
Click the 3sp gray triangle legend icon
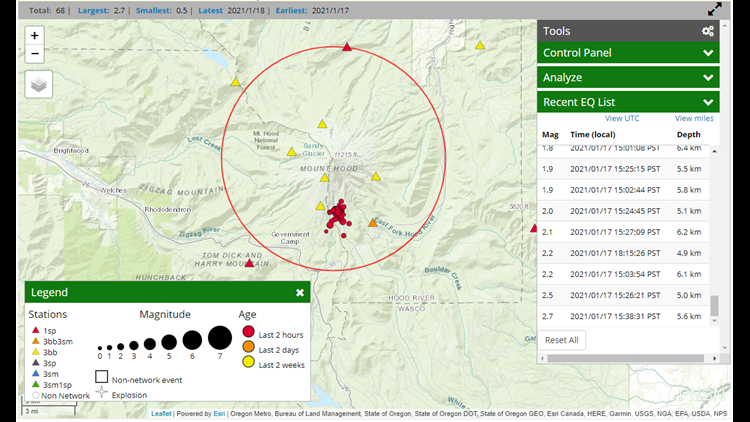(x=35, y=363)
